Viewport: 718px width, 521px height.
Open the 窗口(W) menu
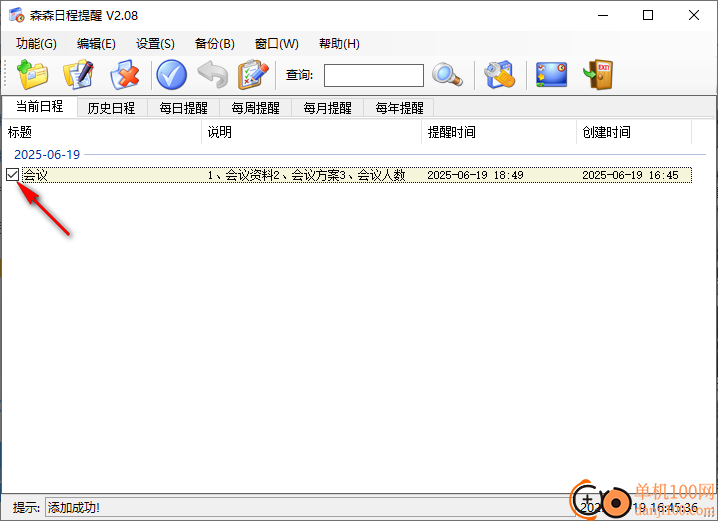coord(277,43)
